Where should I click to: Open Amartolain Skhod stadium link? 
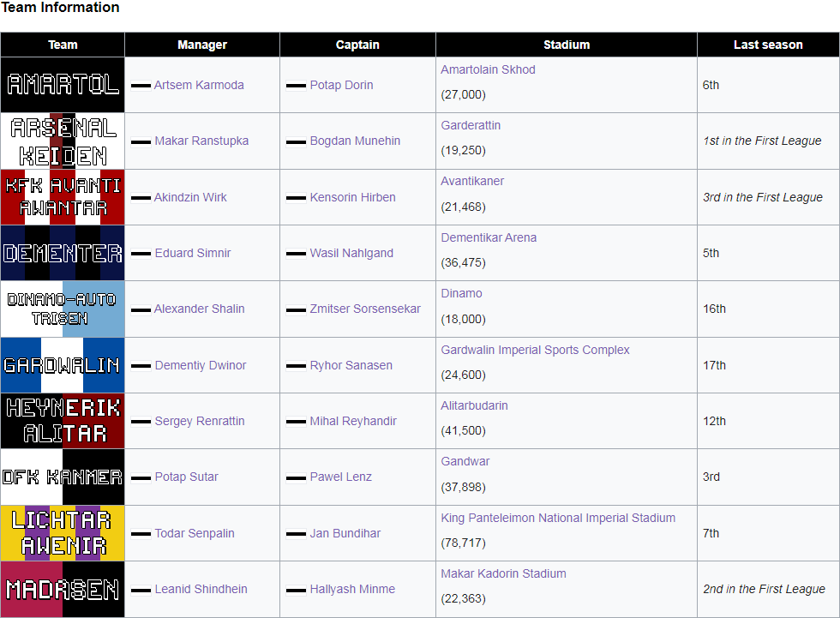tap(488, 69)
